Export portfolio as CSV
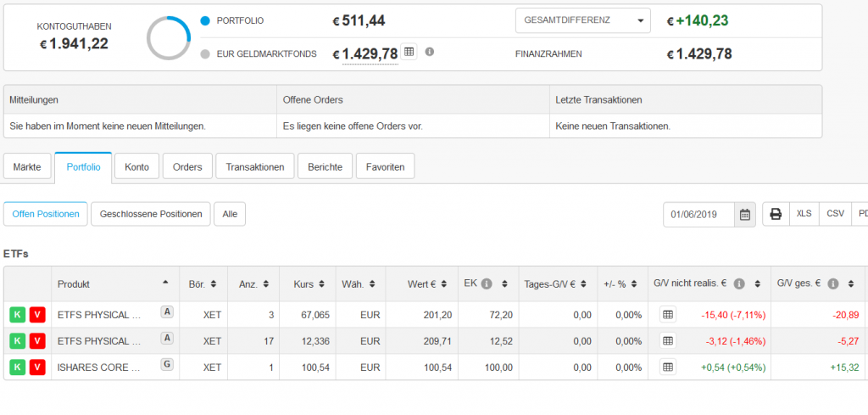 tap(834, 214)
